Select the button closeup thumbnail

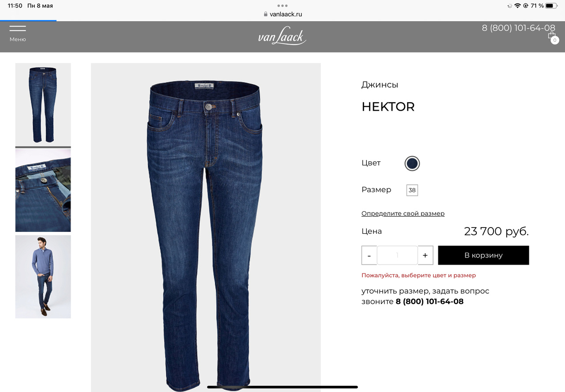[43, 190]
